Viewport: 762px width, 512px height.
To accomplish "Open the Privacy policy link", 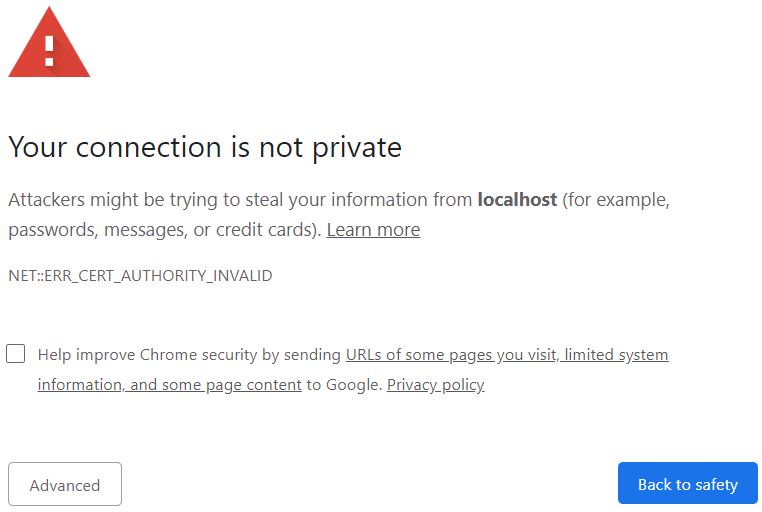I will 435,385.
